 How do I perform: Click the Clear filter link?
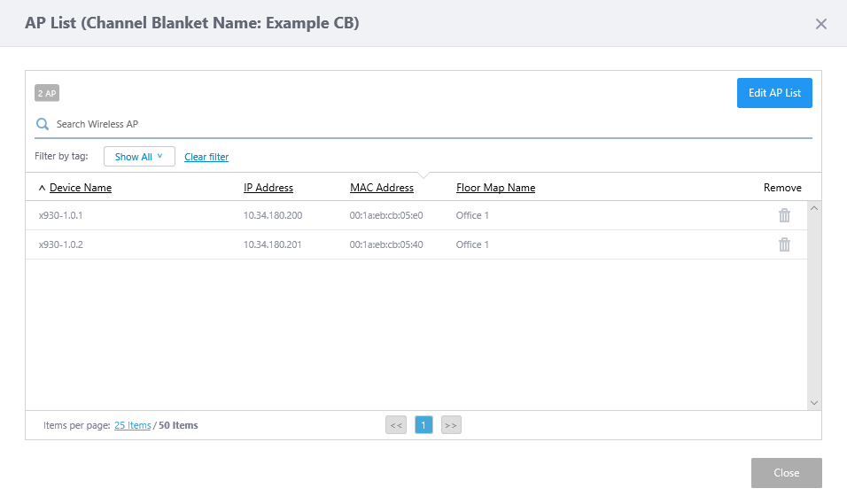click(x=206, y=157)
